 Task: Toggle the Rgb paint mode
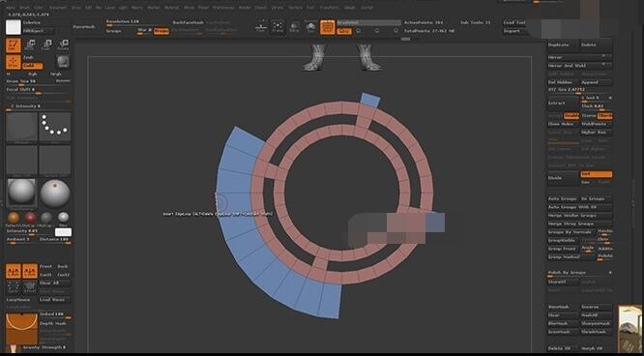(33, 74)
